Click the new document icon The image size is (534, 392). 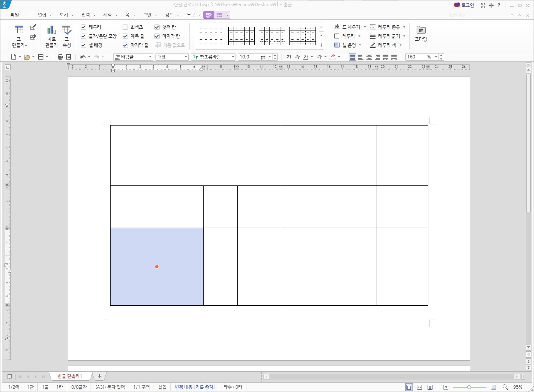(14, 57)
